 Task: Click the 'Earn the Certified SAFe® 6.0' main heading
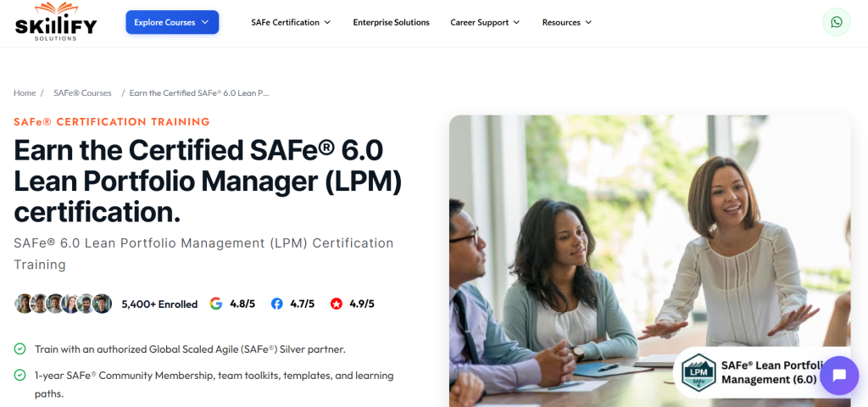tap(208, 181)
